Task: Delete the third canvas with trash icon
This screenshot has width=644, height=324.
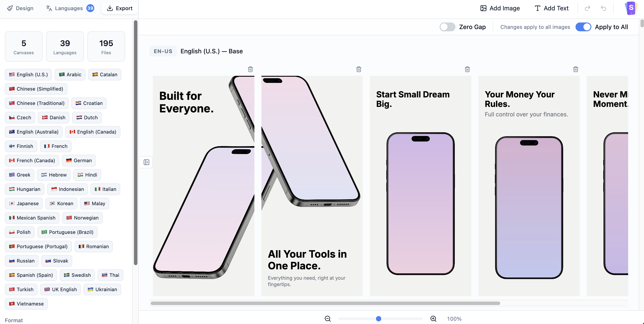Action: [467, 69]
